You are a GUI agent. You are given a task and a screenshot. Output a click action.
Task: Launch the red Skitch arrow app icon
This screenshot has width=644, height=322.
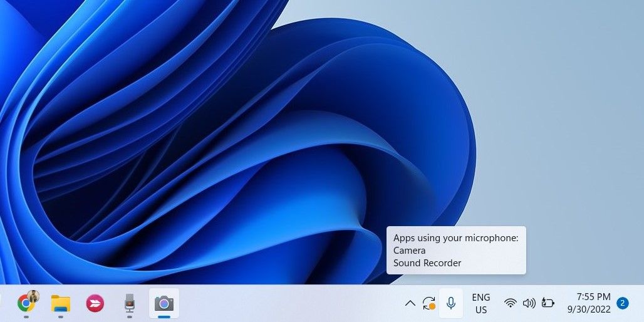coord(95,303)
